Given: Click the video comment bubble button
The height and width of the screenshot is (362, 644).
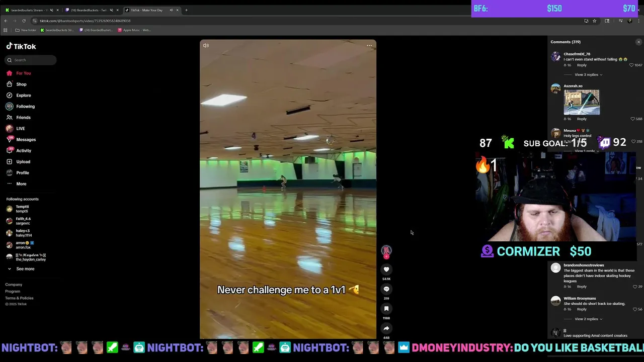Looking at the screenshot, I should [386, 289].
